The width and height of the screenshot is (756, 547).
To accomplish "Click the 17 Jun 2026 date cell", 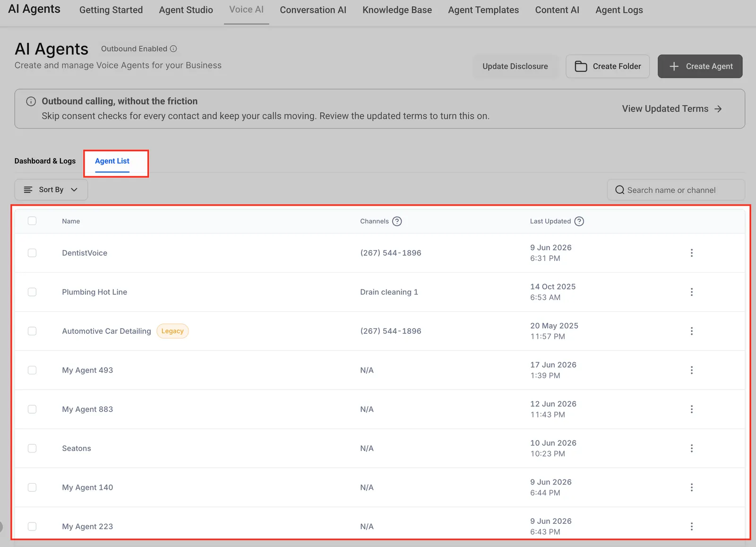I will coord(553,370).
